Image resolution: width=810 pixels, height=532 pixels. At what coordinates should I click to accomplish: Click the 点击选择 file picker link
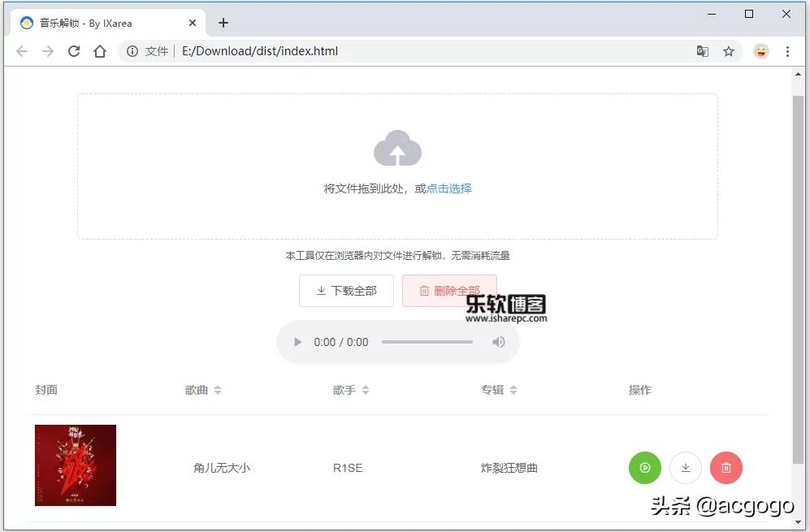pos(448,188)
